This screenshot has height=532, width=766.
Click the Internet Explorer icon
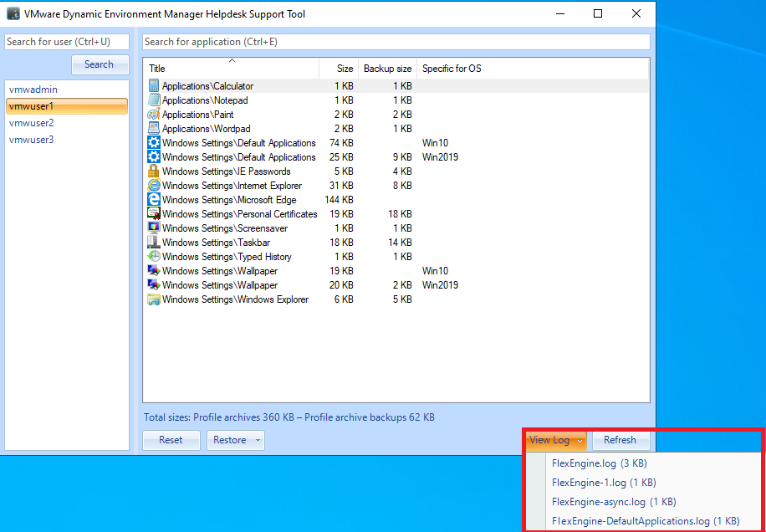(153, 186)
